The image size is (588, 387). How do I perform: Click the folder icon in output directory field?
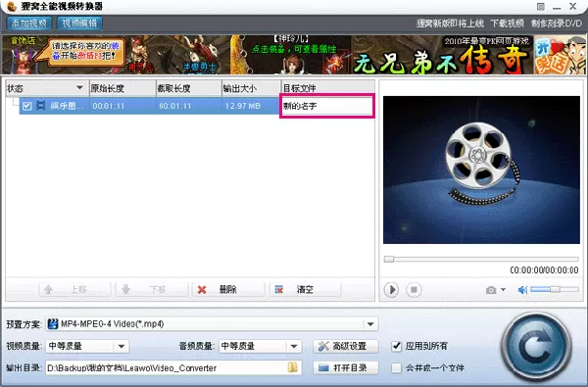(x=292, y=367)
